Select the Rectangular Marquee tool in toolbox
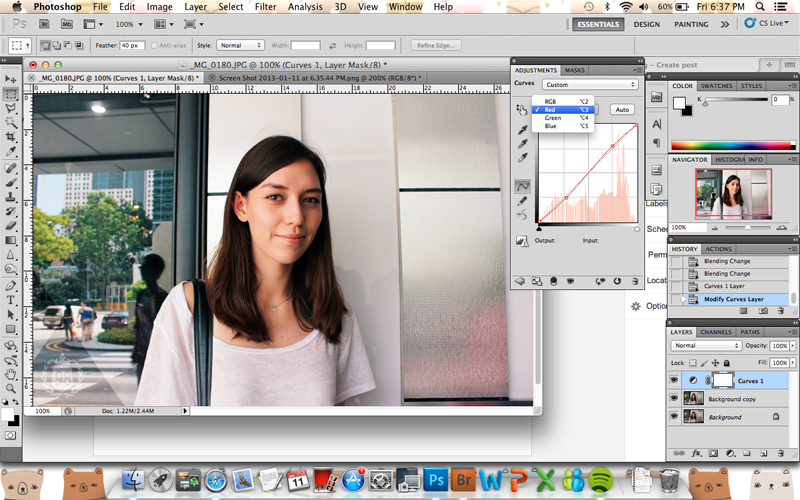800x500 pixels. click(x=10, y=94)
